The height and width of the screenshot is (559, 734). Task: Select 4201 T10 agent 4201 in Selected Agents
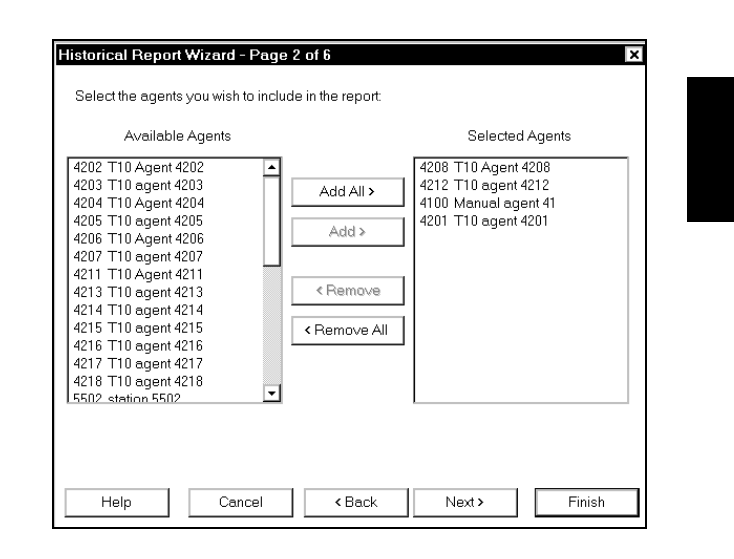(x=521, y=221)
